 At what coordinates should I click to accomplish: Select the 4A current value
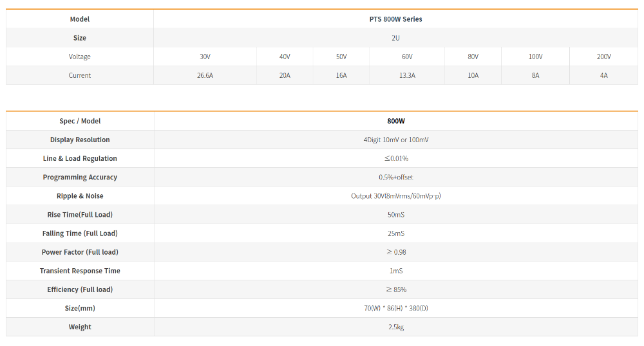pyautogui.click(x=603, y=75)
